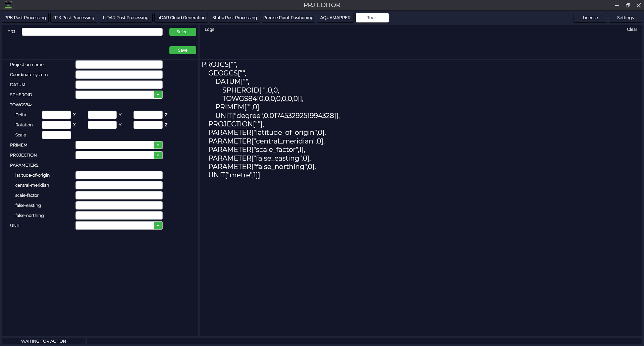Open the Settings page
The image size is (644, 346).
(626, 18)
